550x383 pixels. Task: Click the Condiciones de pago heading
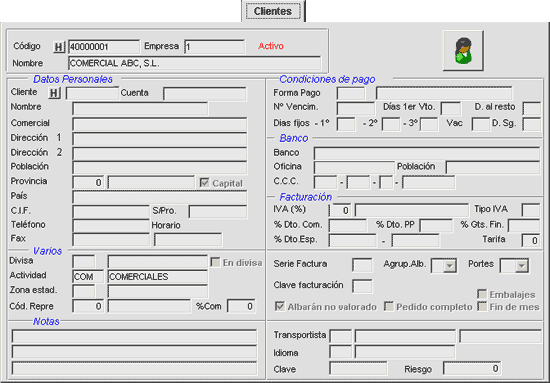pos(327,79)
